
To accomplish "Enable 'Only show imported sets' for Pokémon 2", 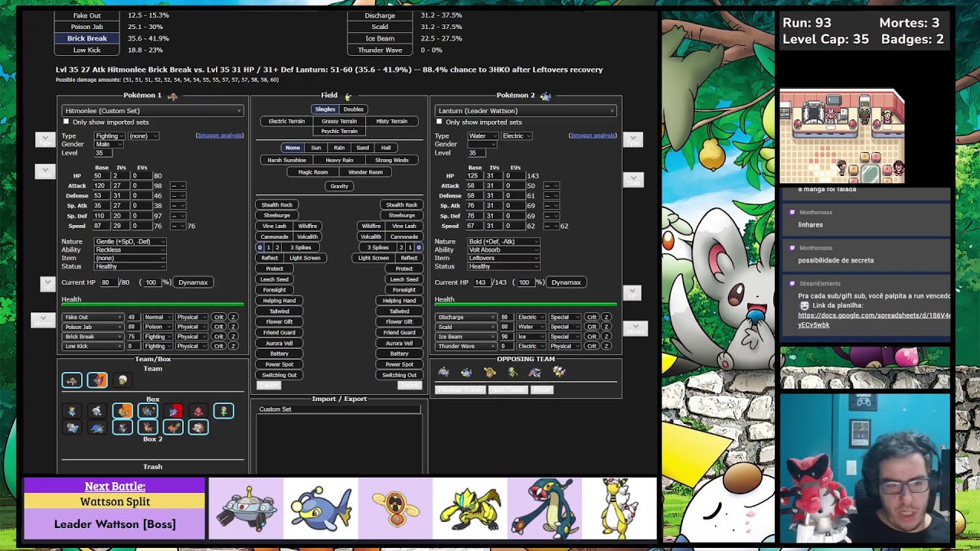I will click(439, 122).
